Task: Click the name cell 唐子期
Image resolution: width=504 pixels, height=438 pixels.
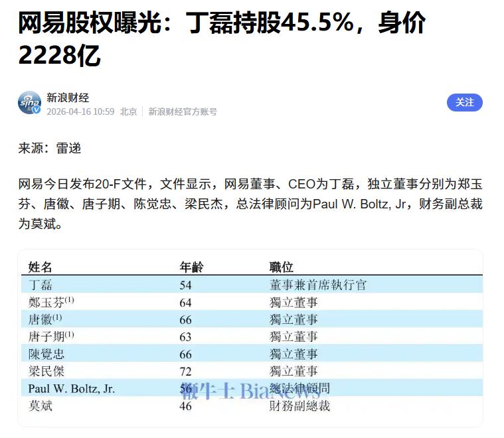Action: point(51,336)
